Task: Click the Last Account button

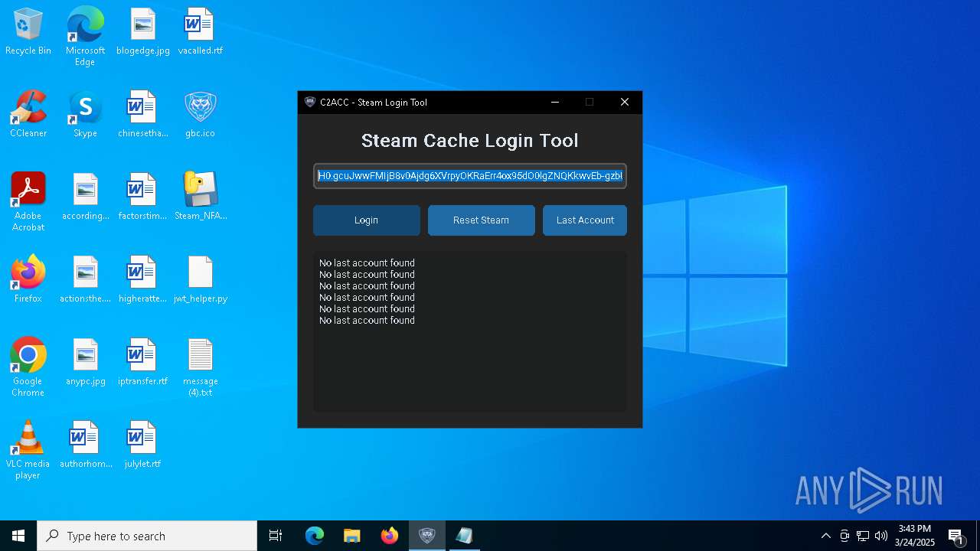Action: [x=585, y=220]
